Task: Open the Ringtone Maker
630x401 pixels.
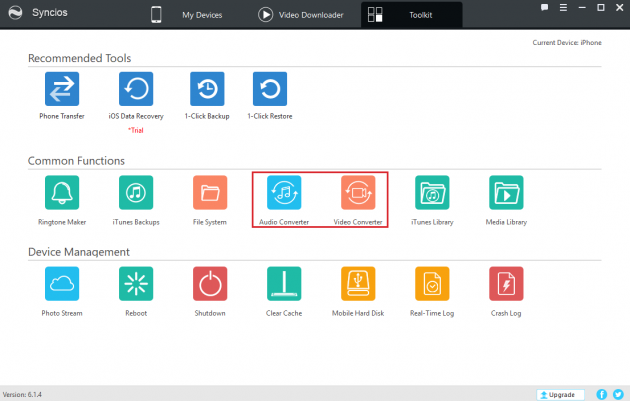Action: [61, 192]
